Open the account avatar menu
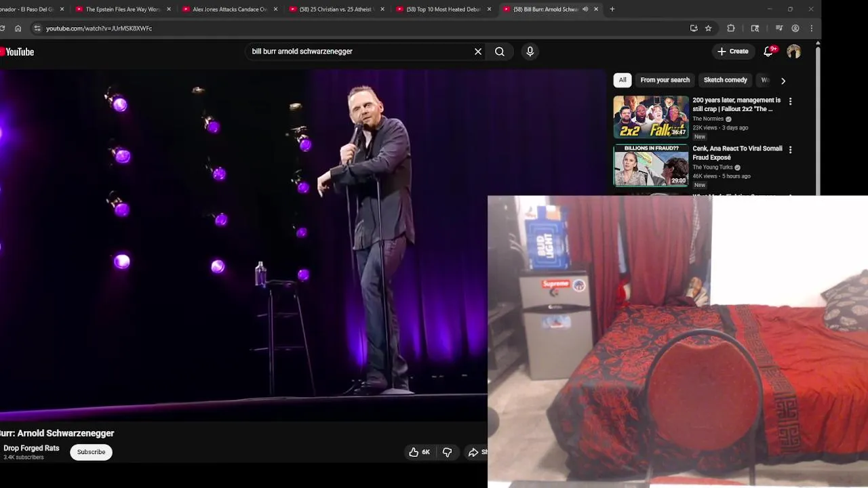The width and height of the screenshot is (868, 488). point(794,52)
